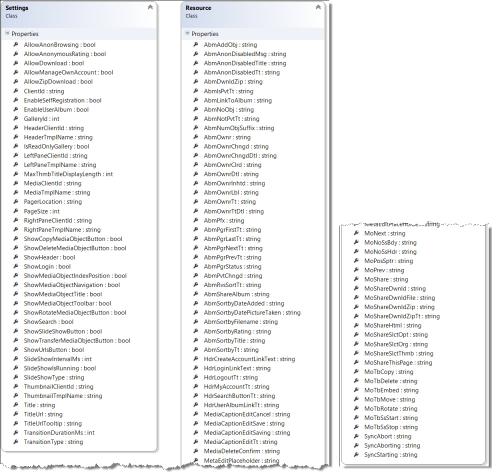
Task: Select the MediaDeleteConfirm : string property
Action: click(242, 451)
